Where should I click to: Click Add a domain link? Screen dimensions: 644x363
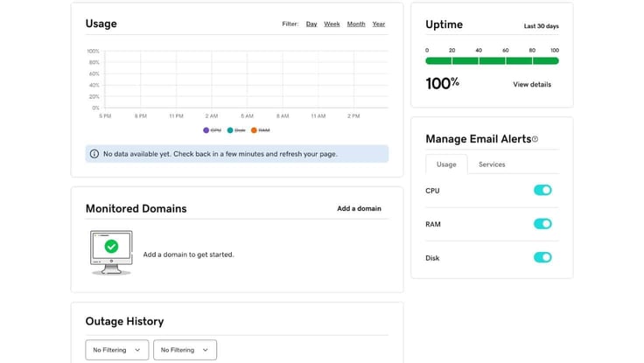(359, 208)
